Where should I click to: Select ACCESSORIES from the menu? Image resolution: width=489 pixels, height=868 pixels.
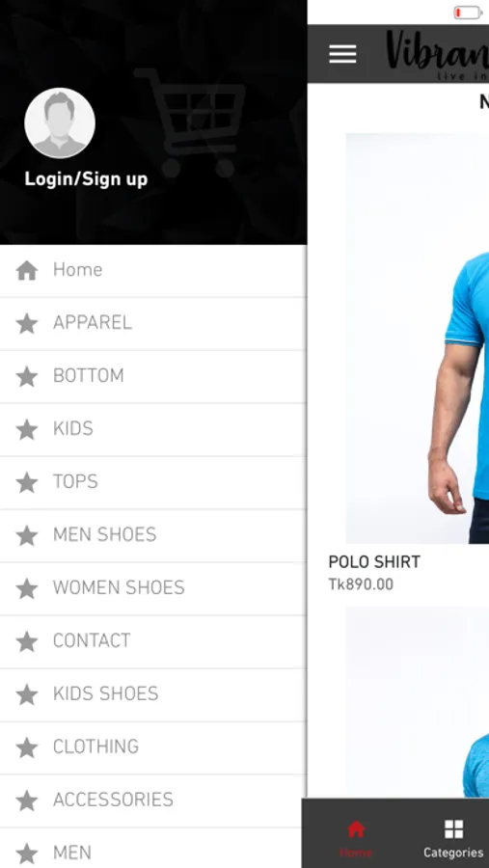pyautogui.click(x=152, y=800)
